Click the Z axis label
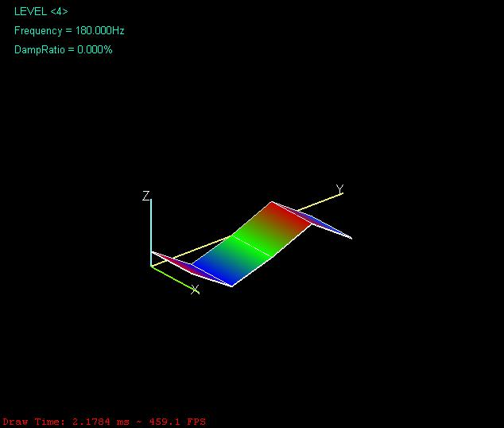 tap(146, 196)
